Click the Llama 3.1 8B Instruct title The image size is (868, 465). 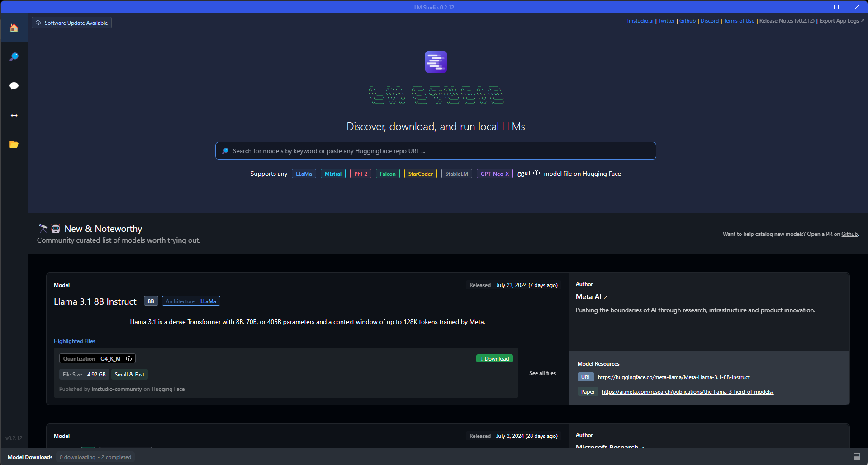click(95, 301)
